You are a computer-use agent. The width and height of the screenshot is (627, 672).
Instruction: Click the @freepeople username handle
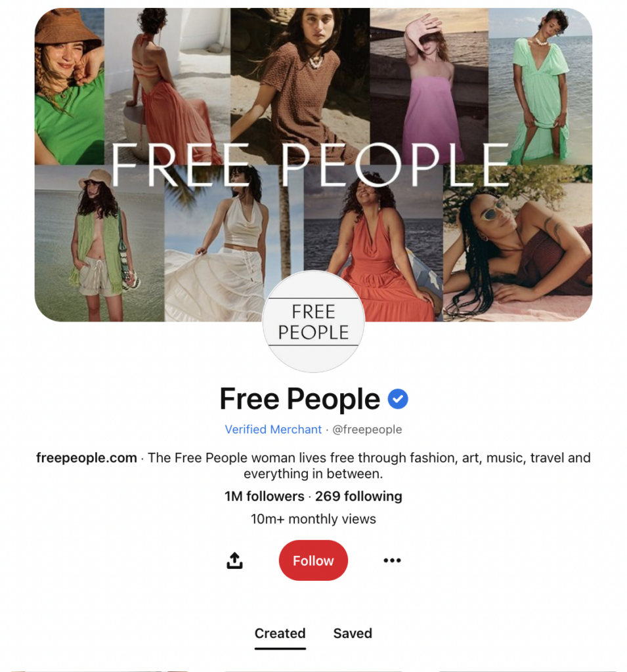[x=367, y=429]
